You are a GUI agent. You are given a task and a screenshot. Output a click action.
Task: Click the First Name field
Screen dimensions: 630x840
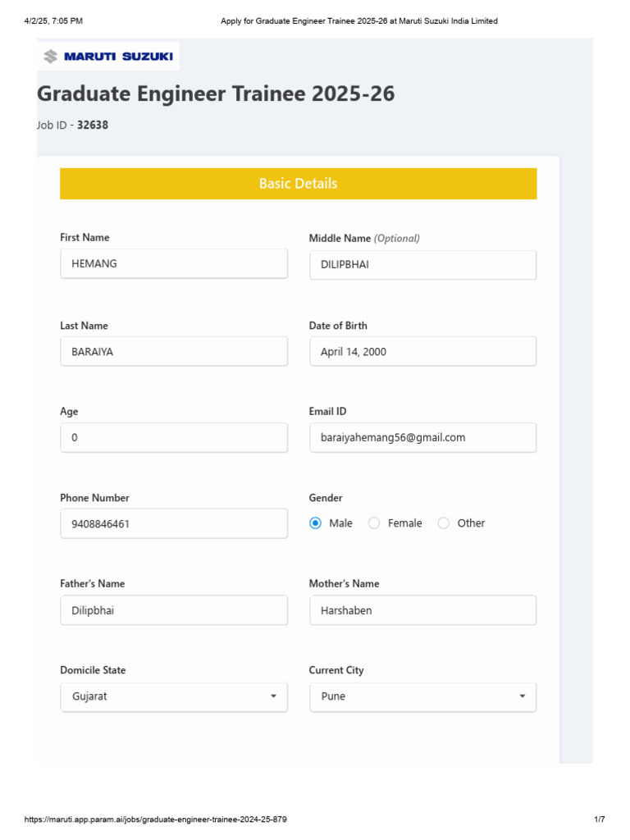click(174, 264)
